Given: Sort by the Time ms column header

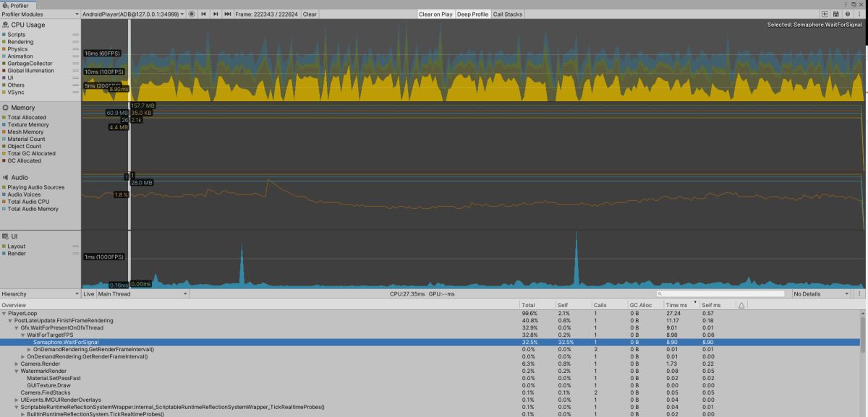Looking at the screenshot, I should 682,305.
